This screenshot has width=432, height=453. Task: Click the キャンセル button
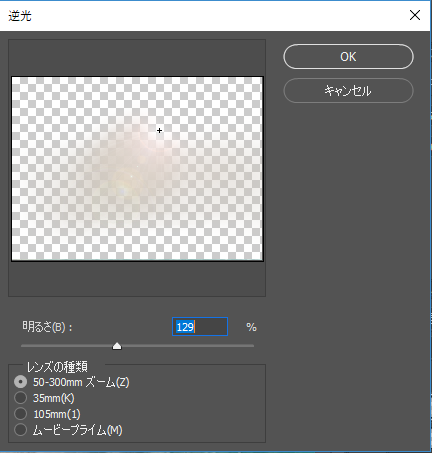(x=348, y=90)
